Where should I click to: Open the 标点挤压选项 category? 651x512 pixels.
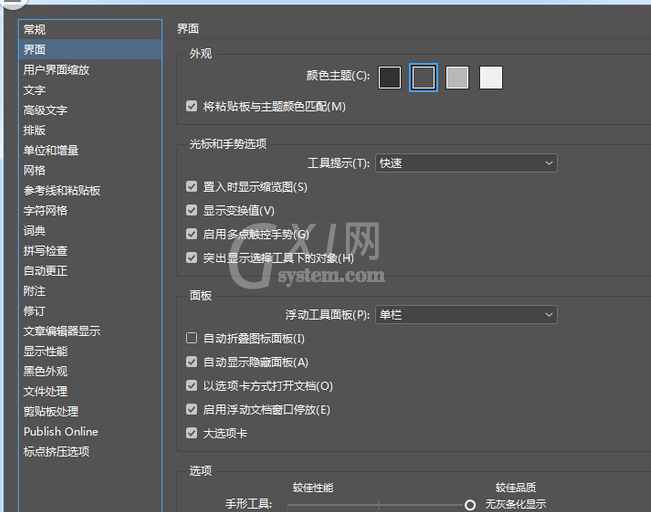point(90,451)
